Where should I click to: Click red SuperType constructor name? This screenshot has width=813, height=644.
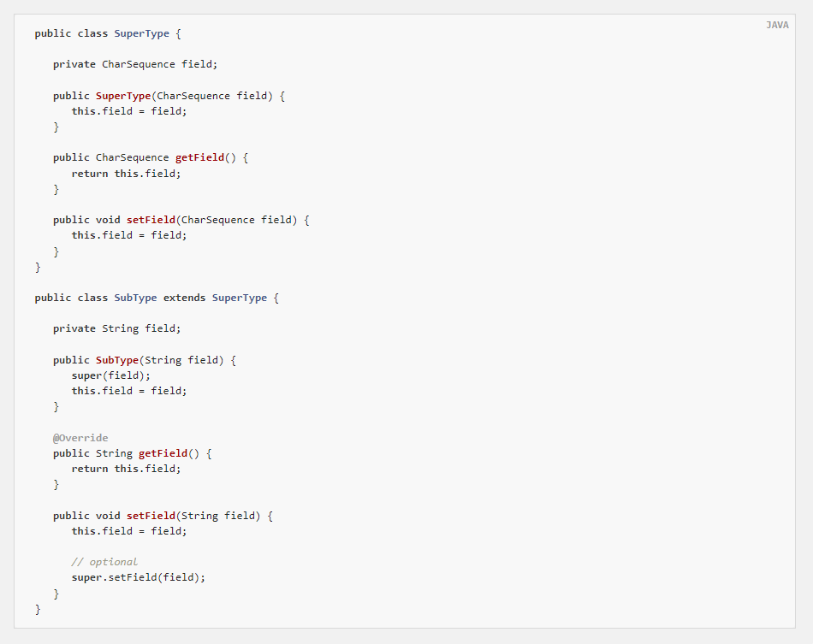(x=123, y=96)
